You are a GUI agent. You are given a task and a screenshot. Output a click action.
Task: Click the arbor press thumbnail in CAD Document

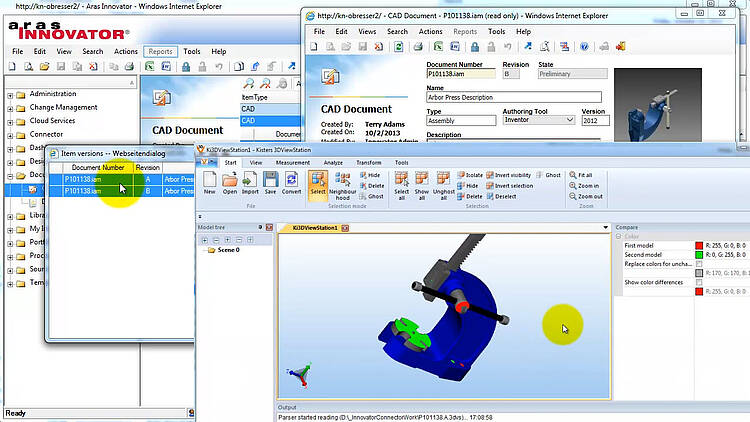click(x=658, y=105)
